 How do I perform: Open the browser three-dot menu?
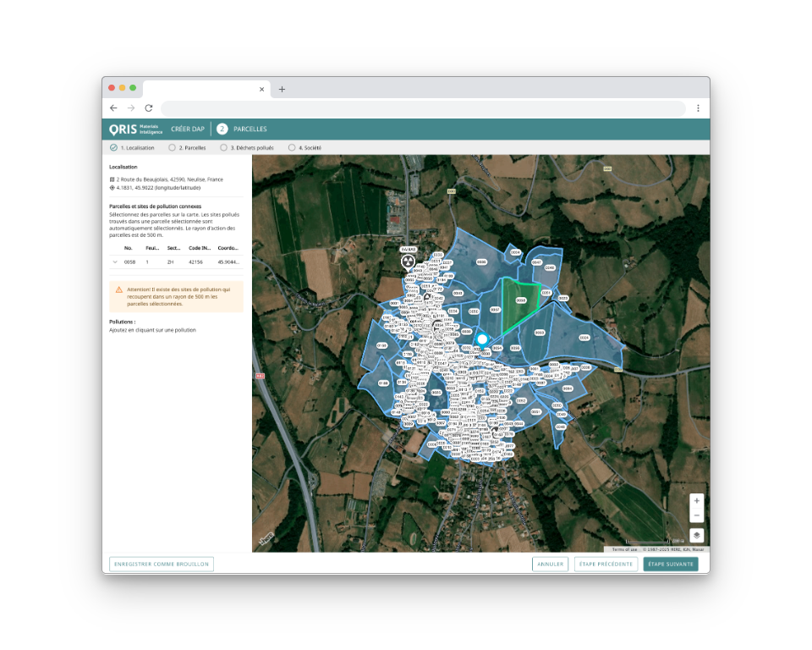[698, 108]
